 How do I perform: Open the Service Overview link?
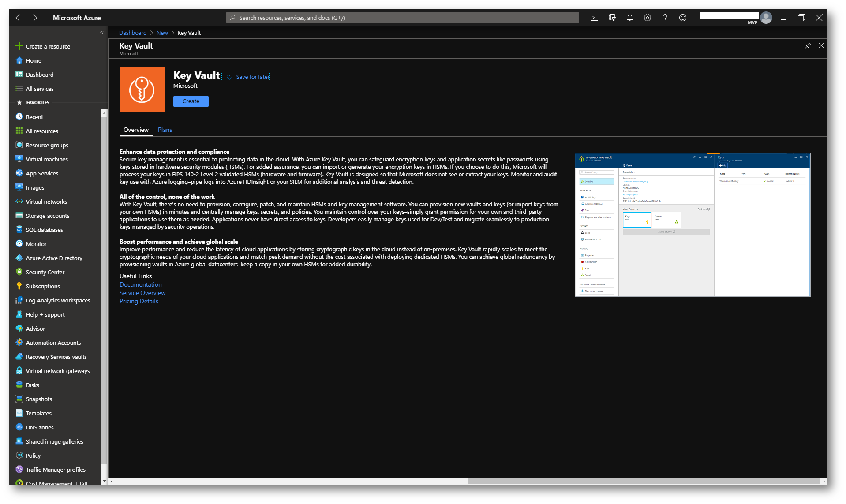(142, 293)
